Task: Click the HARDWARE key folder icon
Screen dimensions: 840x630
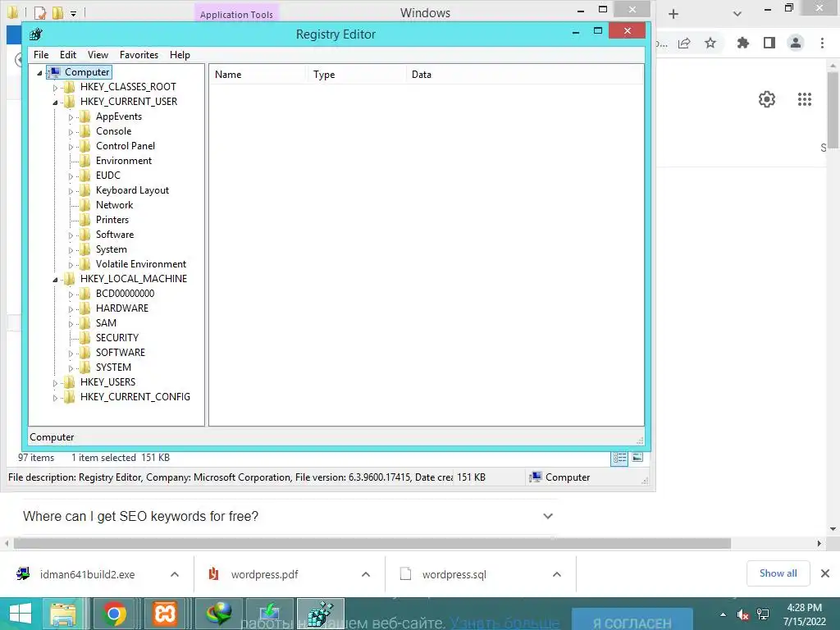Action: click(84, 308)
